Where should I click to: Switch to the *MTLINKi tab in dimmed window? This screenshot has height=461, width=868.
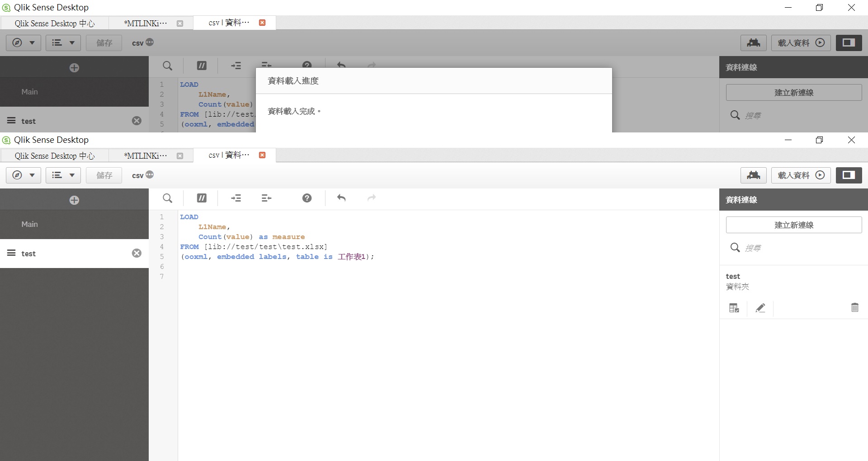tap(146, 24)
